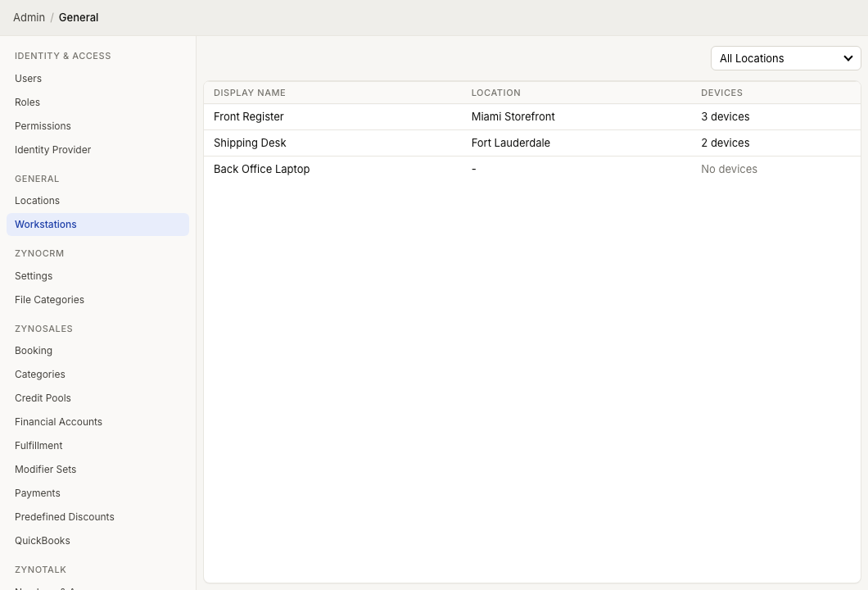Click the Shipping Desk workstation name
This screenshot has height=590, width=868.
(250, 143)
